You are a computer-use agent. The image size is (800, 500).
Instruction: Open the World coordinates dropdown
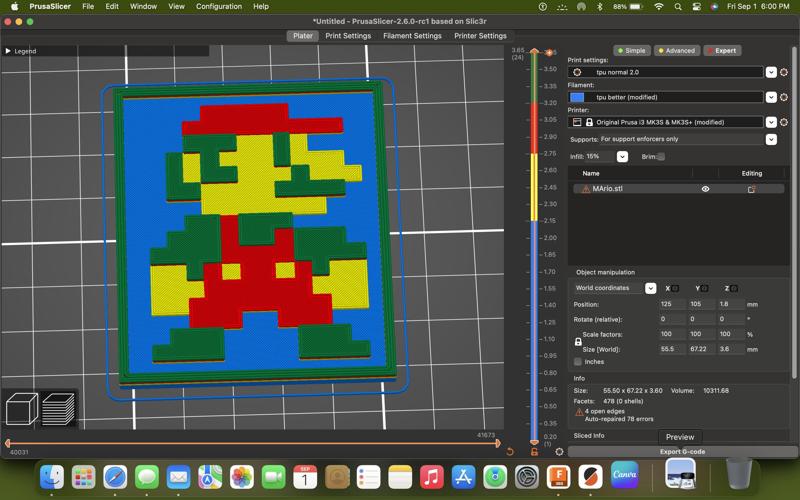coord(650,288)
